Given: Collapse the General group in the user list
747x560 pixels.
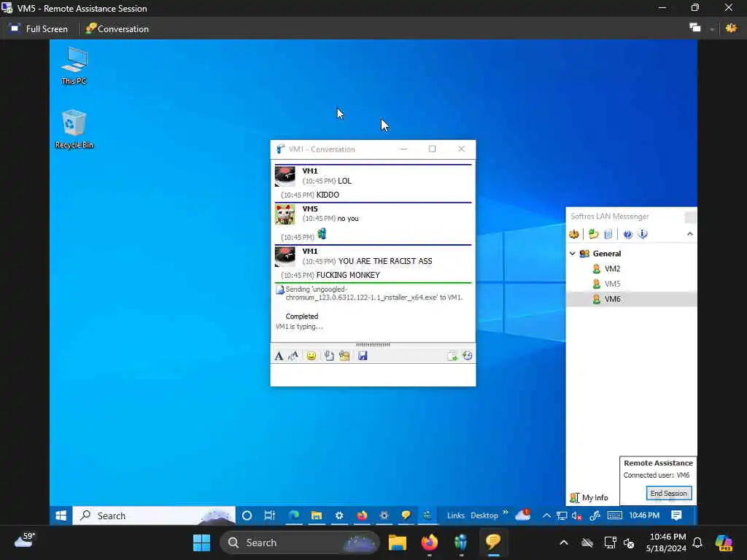Looking at the screenshot, I should (573, 254).
